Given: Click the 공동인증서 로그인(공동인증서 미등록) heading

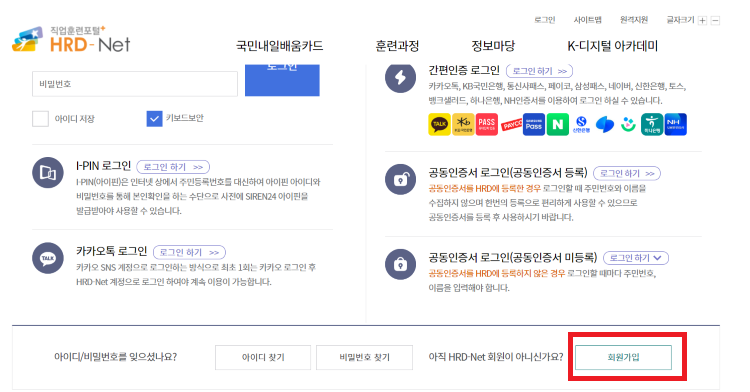Looking at the screenshot, I should [x=513, y=258].
